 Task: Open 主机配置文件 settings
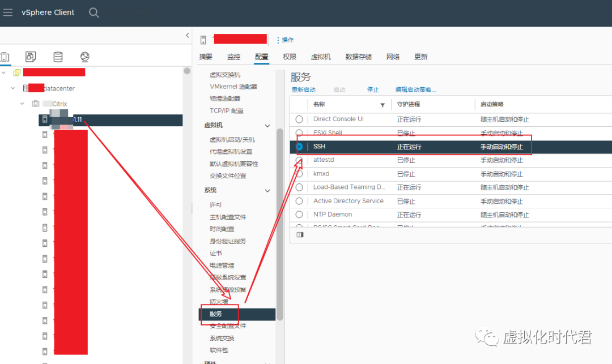(x=228, y=217)
